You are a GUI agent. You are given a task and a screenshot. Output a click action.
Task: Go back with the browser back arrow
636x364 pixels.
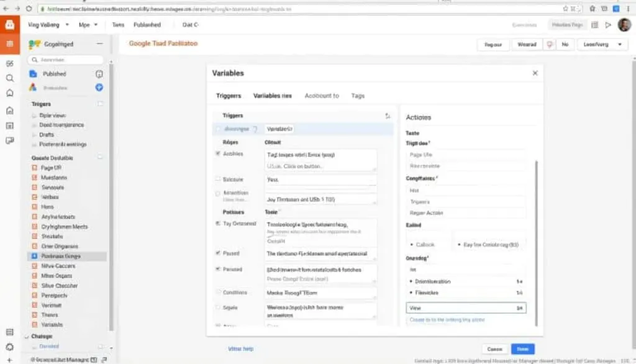6,9
